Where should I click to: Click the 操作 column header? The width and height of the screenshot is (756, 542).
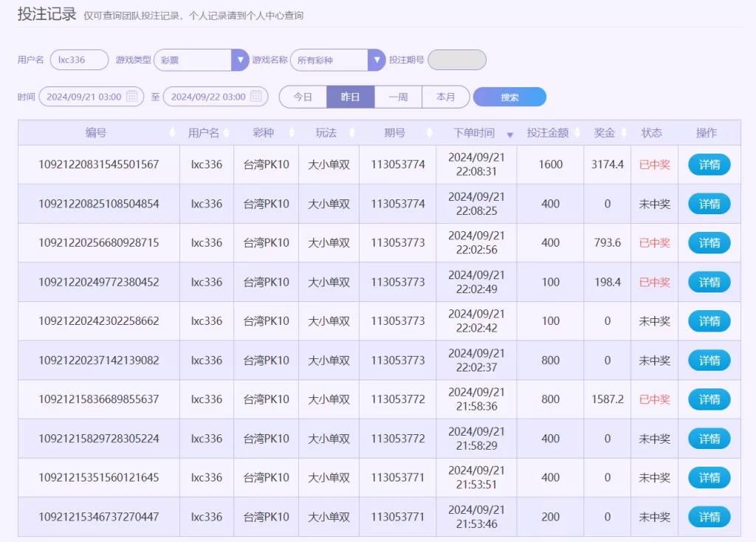click(x=707, y=133)
